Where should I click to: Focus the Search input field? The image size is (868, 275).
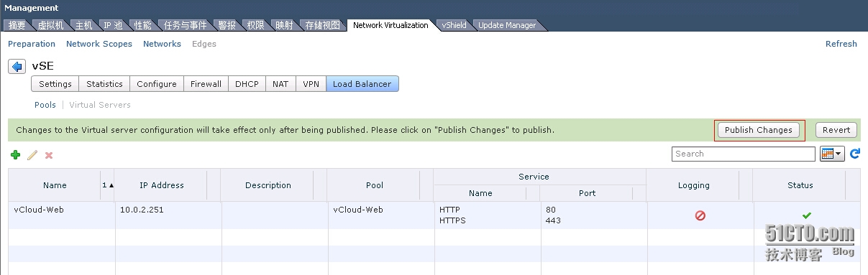tap(744, 154)
